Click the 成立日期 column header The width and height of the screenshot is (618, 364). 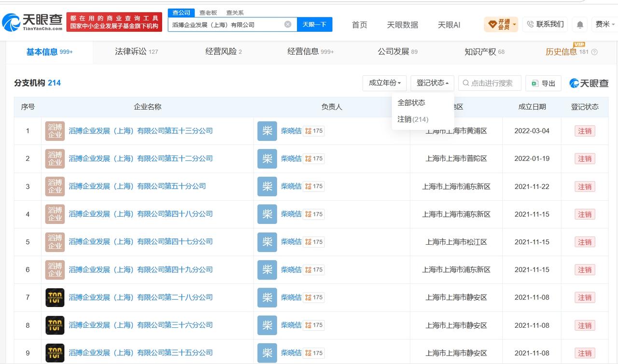532,107
